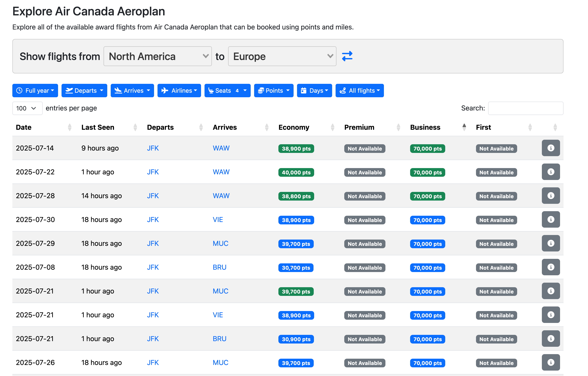588x376 pixels.
Task: Open info for 2025-07-14 JFK-WAW flight
Action: tap(551, 148)
